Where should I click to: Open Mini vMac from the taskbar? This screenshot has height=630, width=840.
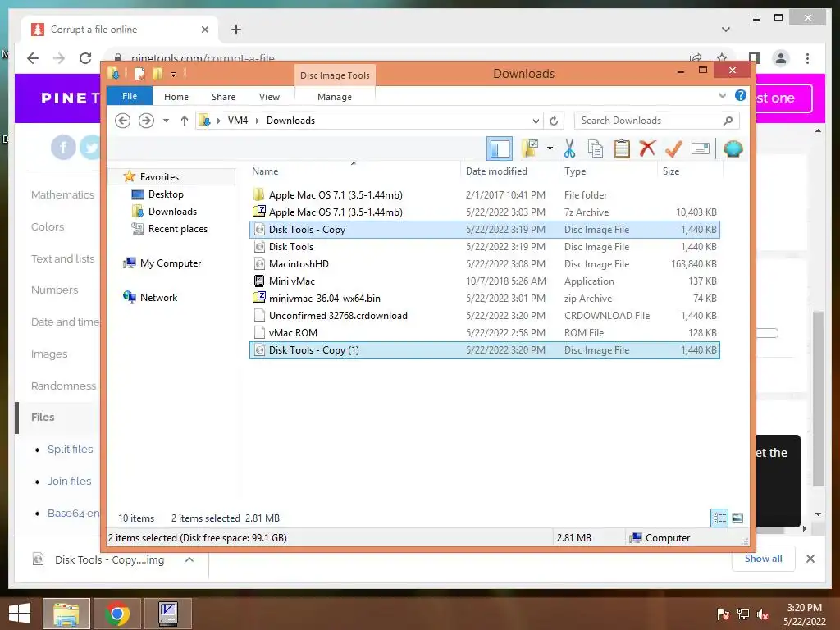click(x=168, y=614)
